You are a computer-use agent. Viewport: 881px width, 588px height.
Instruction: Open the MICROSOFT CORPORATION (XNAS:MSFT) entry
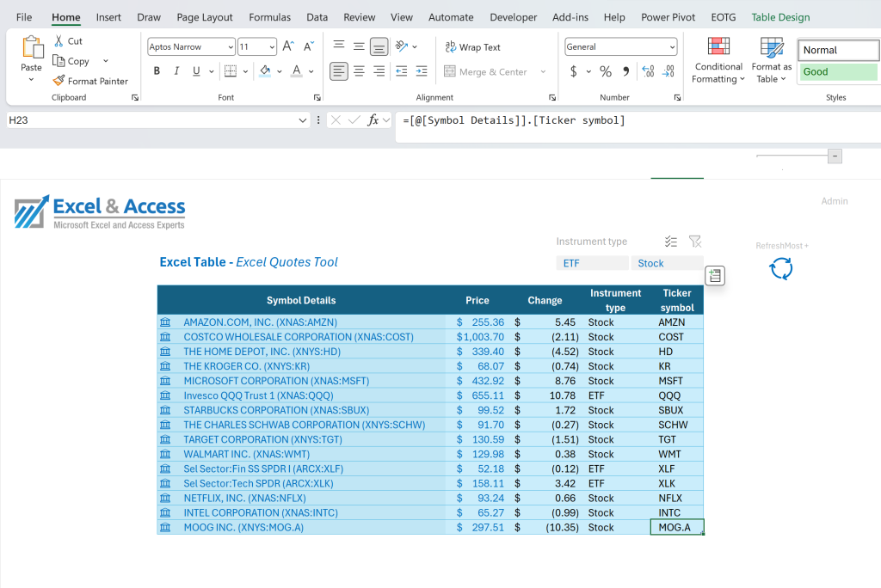[x=276, y=381]
